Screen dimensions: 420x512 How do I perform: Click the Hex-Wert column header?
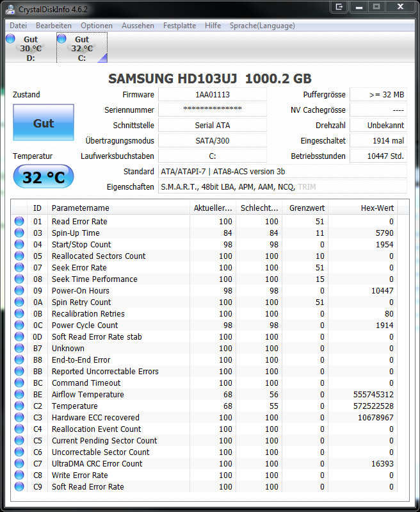pos(362,208)
